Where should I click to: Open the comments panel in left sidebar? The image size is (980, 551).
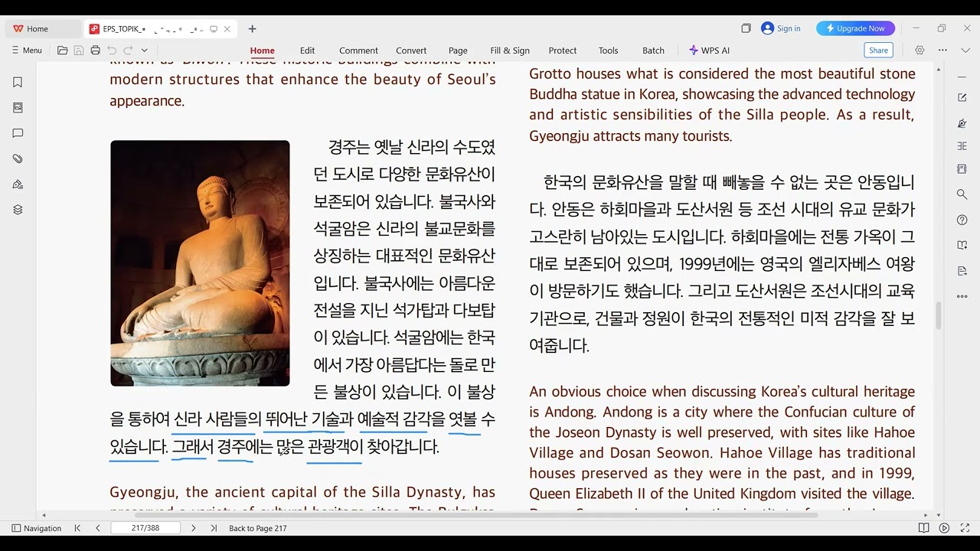click(18, 133)
